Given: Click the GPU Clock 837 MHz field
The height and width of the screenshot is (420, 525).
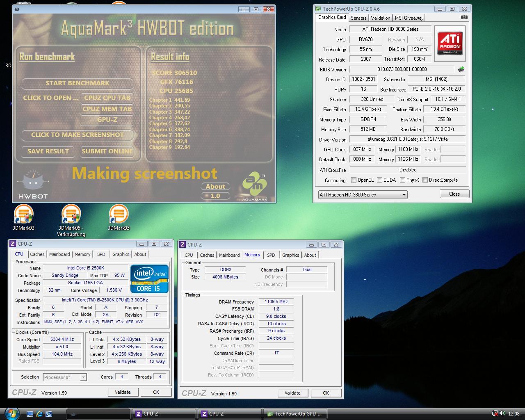Looking at the screenshot, I should (362, 150).
